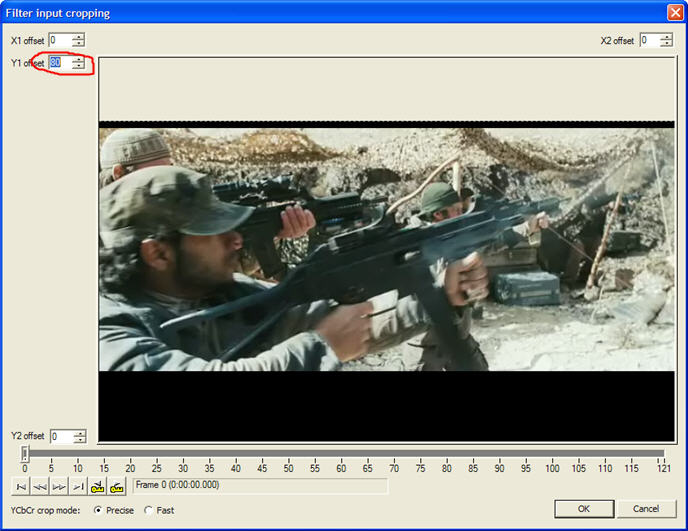This screenshot has height=531, width=688.
Task: Select the Precise crop mode radio button
Action: (x=98, y=510)
